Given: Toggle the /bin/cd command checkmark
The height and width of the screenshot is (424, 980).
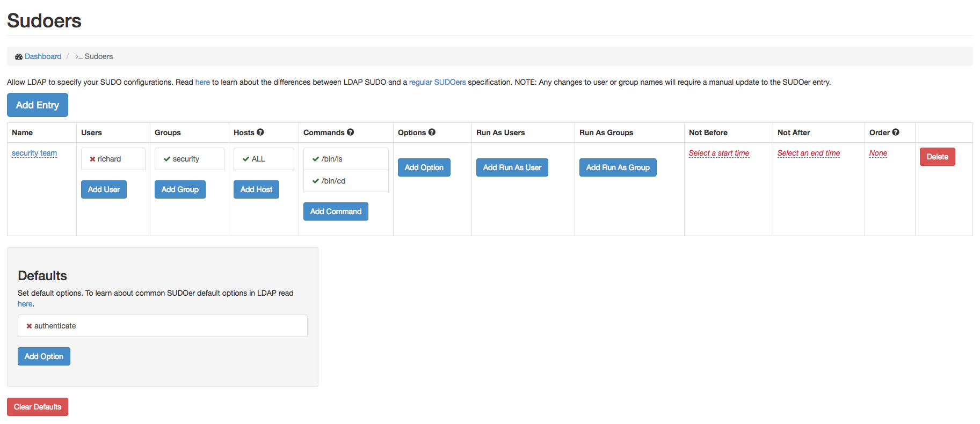Looking at the screenshot, I should [x=316, y=181].
